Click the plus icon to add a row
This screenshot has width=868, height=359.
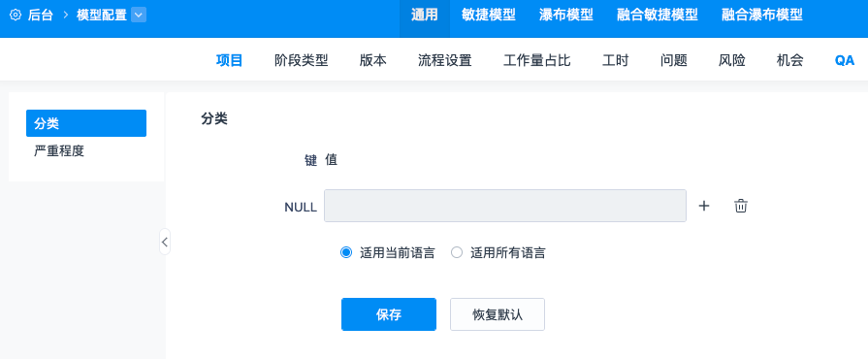point(703,206)
